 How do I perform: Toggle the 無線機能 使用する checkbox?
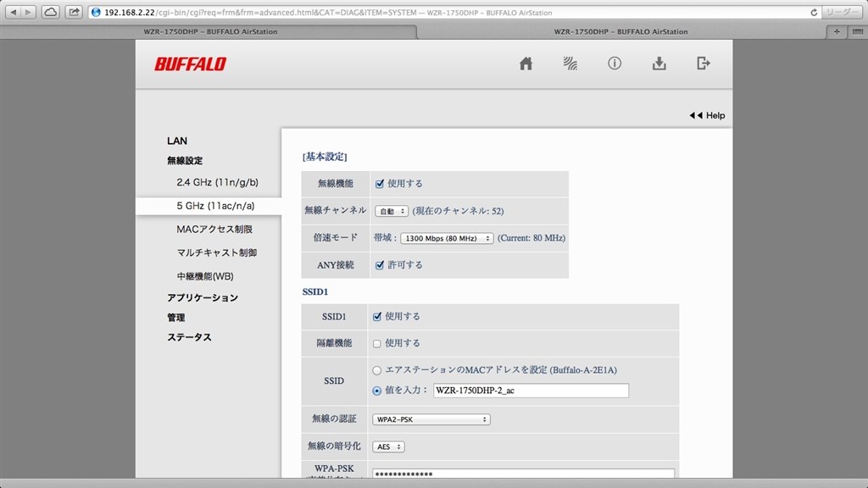(x=379, y=184)
